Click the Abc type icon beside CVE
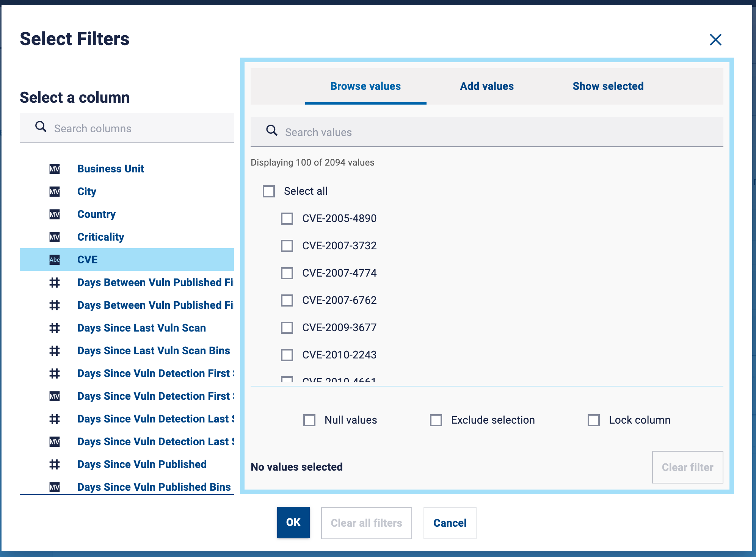Screen dimensions: 756x557 (x=55, y=260)
